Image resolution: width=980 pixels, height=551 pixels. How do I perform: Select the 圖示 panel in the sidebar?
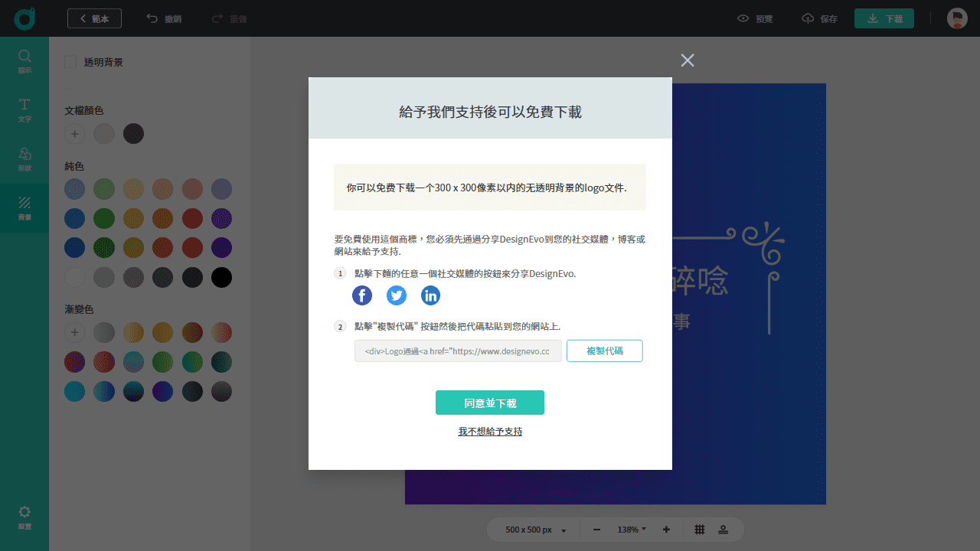click(x=24, y=61)
